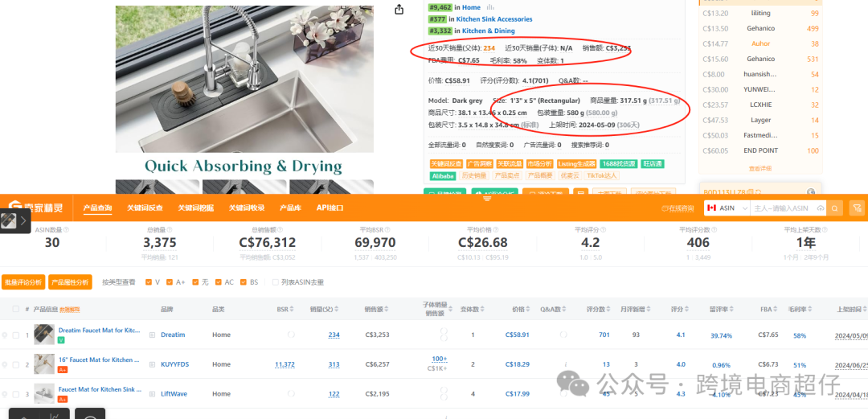Sort by the 价格 column
868x419 pixels.
point(528,310)
